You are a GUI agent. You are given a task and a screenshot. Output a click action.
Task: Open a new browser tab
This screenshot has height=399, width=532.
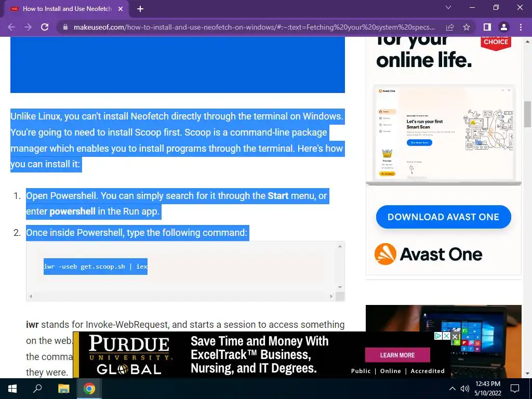pyautogui.click(x=140, y=9)
